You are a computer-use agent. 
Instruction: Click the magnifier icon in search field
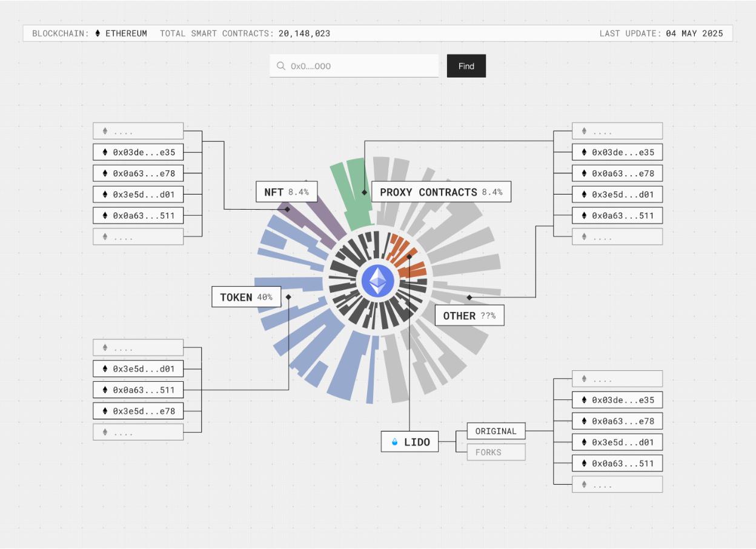tap(280, 66)
